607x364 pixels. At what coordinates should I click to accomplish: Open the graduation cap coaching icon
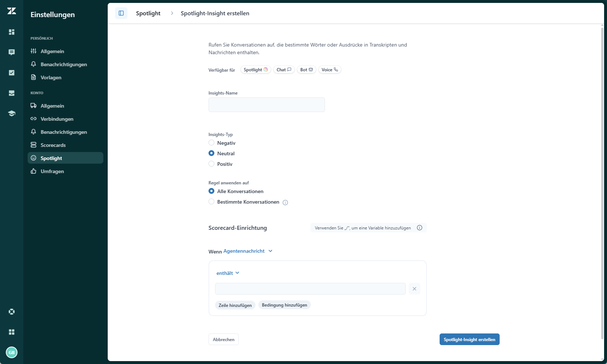coord(12,113)
